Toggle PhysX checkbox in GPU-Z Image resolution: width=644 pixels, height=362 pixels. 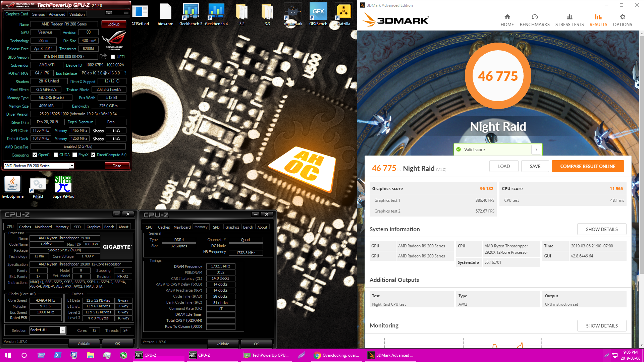coord(75,155)
